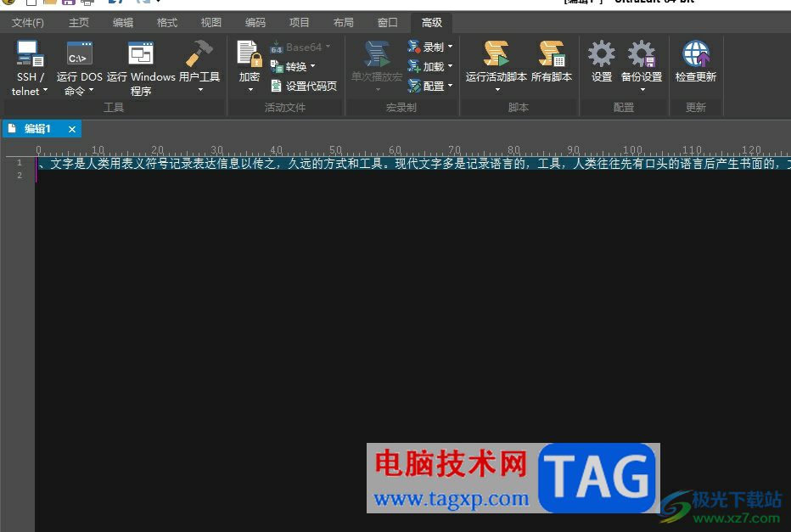The image size is (791, 532).
Task: Open the 文件(F) menu
Action: (28, 23)
